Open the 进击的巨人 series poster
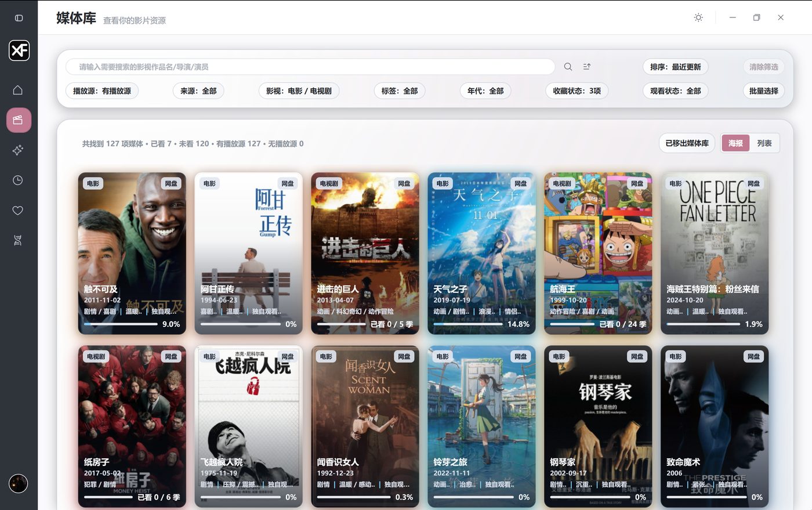This screenshot has width=812, height=510. pos(365,253)
